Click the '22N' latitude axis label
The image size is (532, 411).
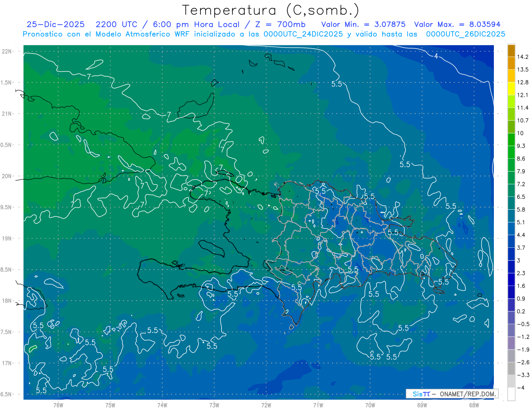(x=7, y=51)
